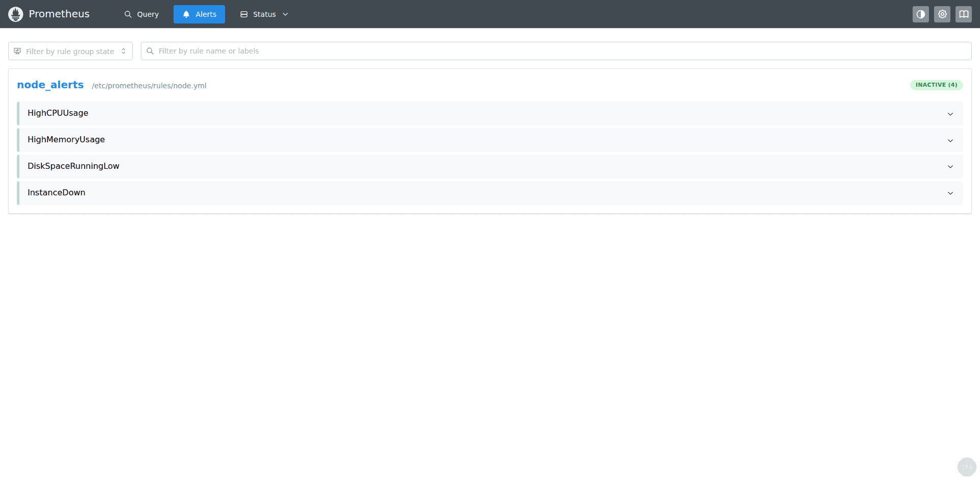The height and width of the screenshot is (480, 980).
Task: Expand the HighMemoryUsage alert rule
Action: coord(950,140)
